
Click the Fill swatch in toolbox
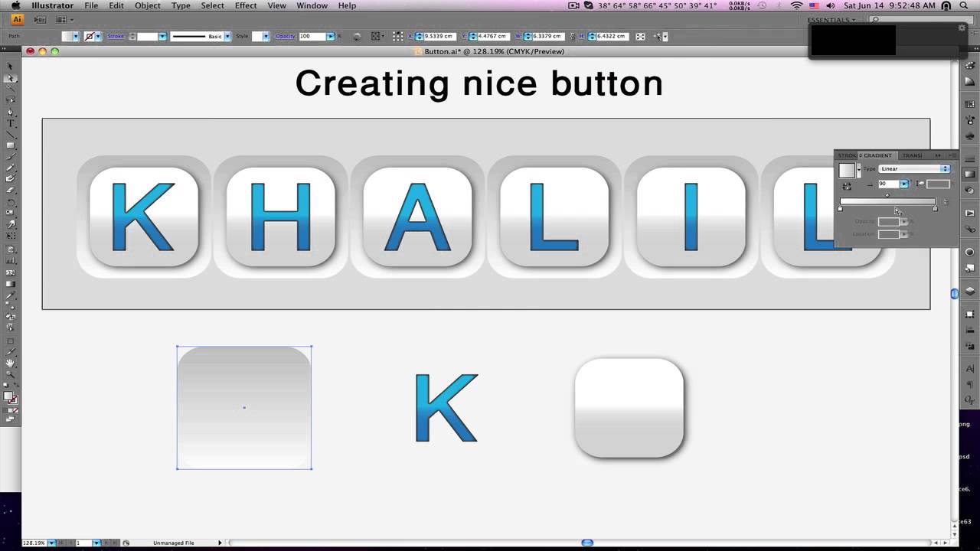point(7,396)
